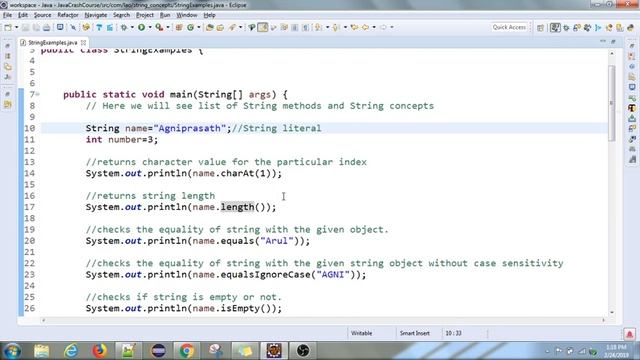Open the Debug dropdown arrow
Screen dimensions: 640x360
tap(132, 27)
